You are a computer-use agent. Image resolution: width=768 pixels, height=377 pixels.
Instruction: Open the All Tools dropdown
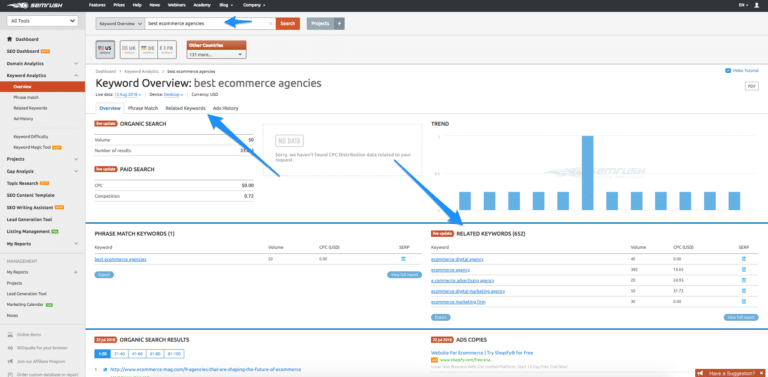pos(42,21)
